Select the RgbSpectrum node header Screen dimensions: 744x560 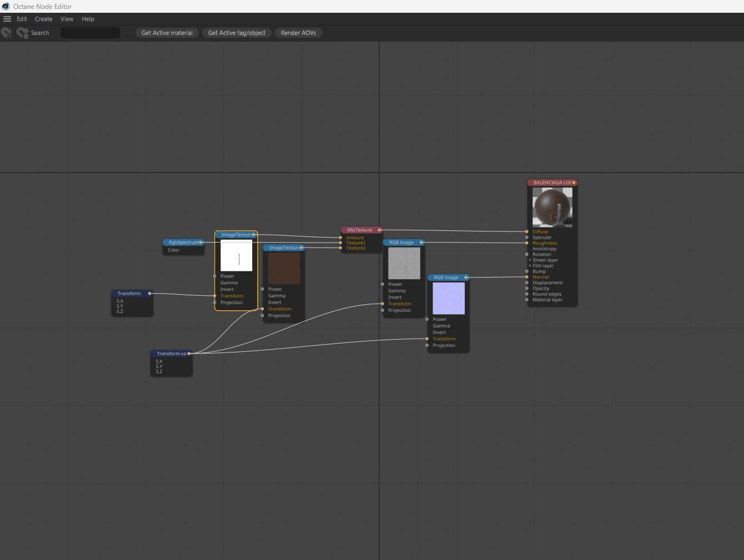[183, 243]
